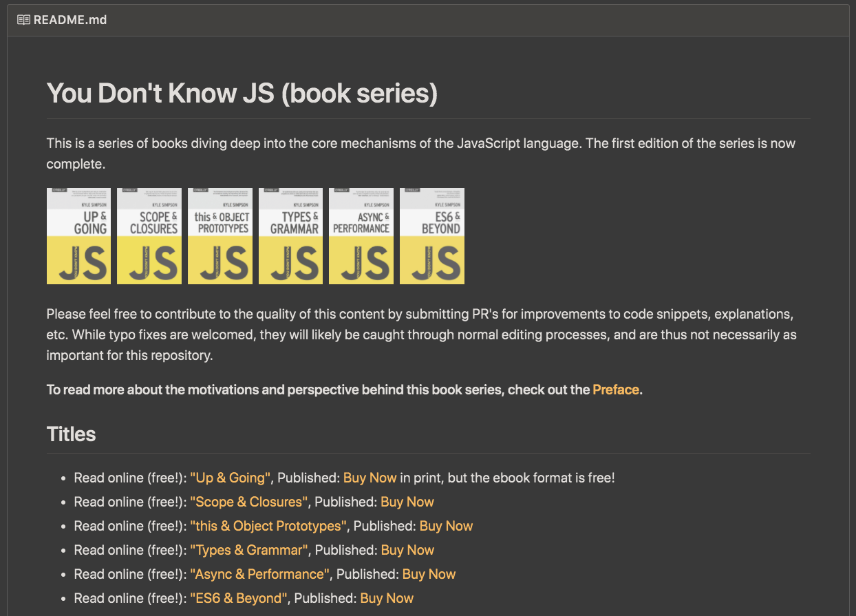Viewport: 856px width, 616px height.
Task: Click the ES6 & Beyond book cover
Action: tap(432, 236)
